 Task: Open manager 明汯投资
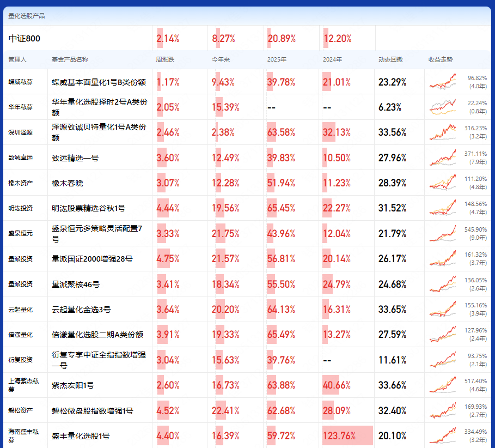[21, 208]
